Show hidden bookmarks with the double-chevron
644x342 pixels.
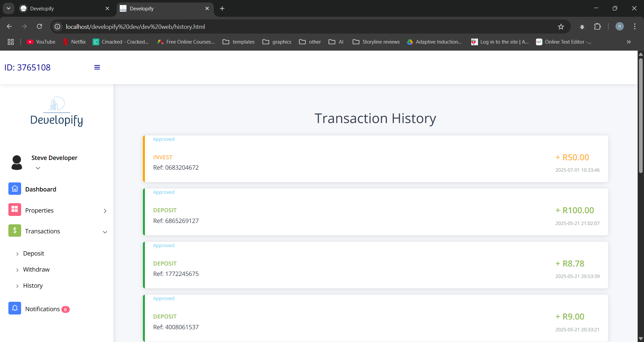[x=629, y=42]
